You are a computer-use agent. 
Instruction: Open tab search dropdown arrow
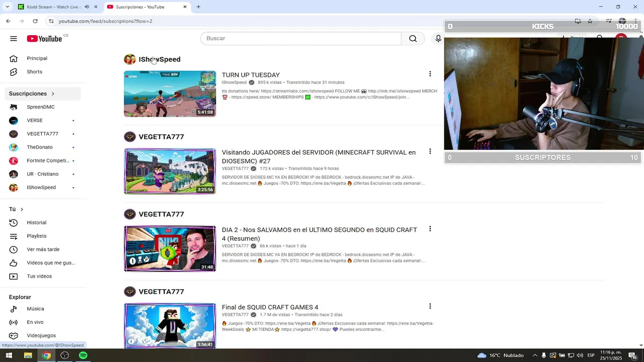click(x=7, y=7)
